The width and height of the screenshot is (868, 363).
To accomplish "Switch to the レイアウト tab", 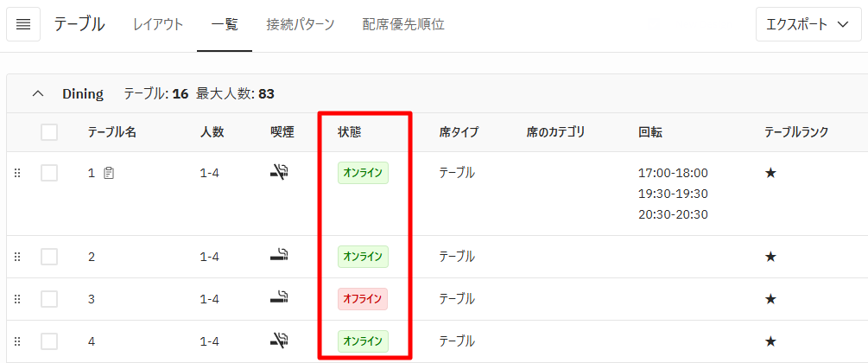I will [x=158, y=24].
